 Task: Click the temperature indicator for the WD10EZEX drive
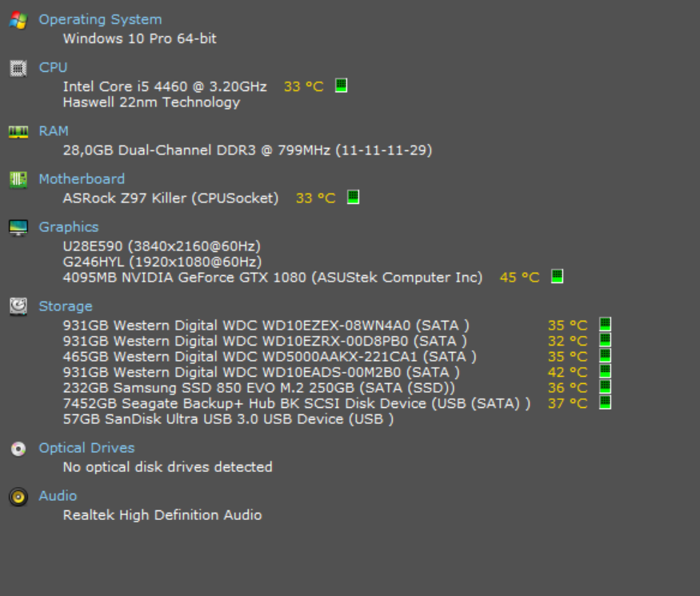[606, 324]
